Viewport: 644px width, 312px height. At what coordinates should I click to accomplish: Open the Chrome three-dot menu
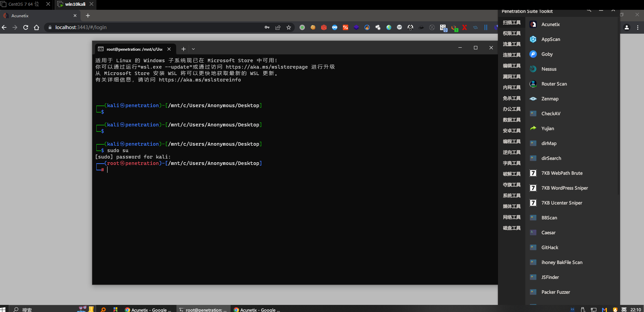pos(638,27)
